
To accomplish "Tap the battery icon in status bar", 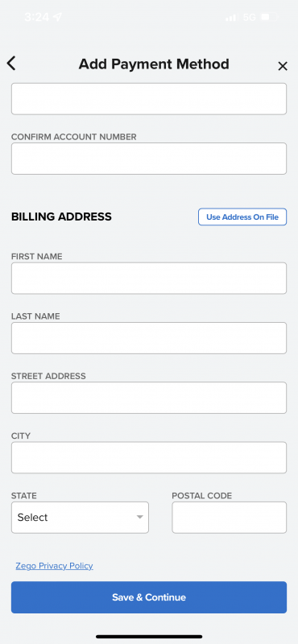I will click(270, 17).
